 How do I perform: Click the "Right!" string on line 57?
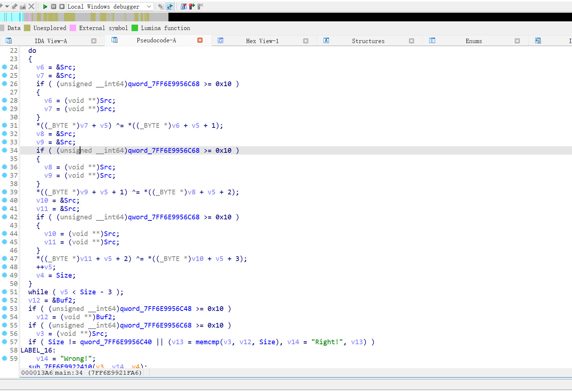(327, 342)
